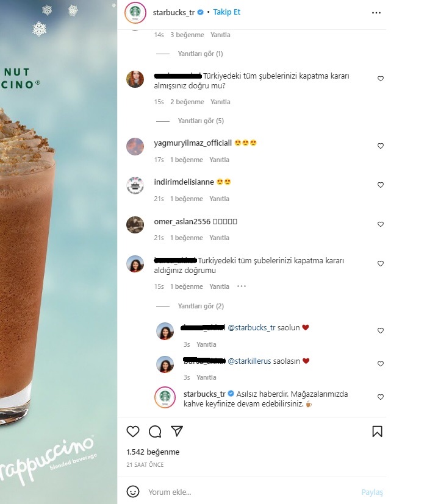The height and width of the screenshot is (504, 427).
Task: Like the omer_aslan2556 comment
Action: coord(381,224)
